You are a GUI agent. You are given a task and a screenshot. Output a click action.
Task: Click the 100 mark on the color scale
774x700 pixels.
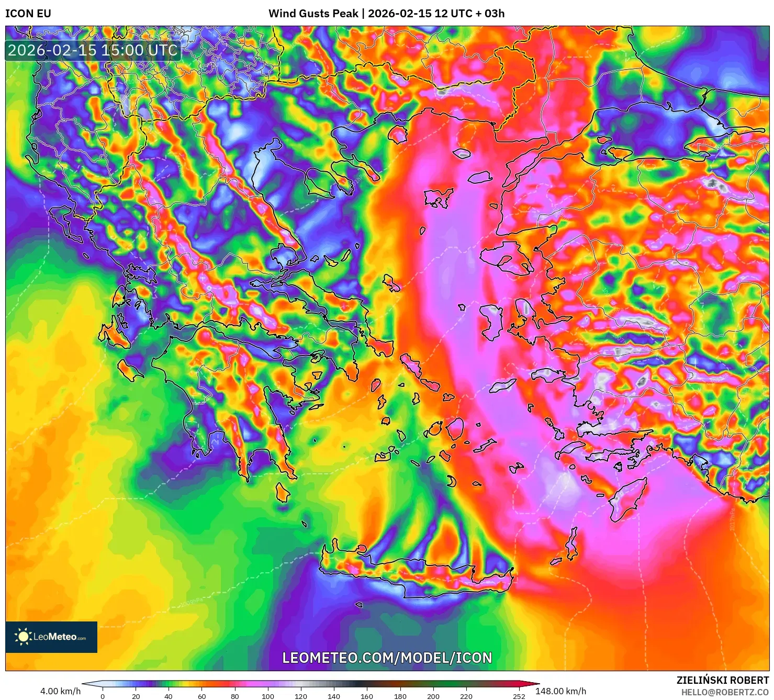click(x=268, y=697)
